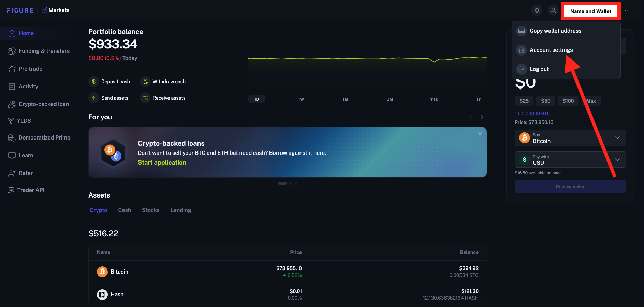644x307 pixels.
Task: Click the Funding & transfers icon
Action: click(x=12, y=51)
